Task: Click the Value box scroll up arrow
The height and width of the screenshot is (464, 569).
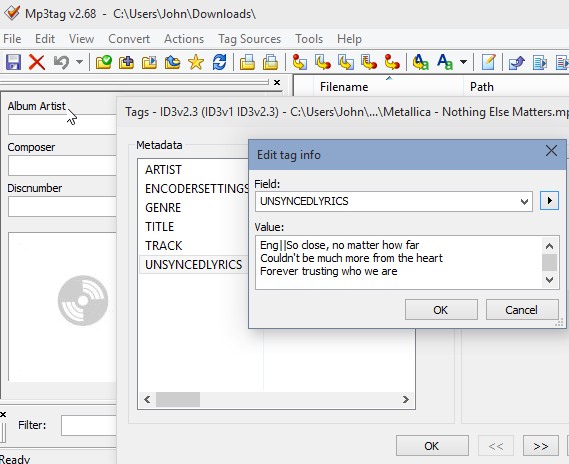Action: [x=549, y=246]
